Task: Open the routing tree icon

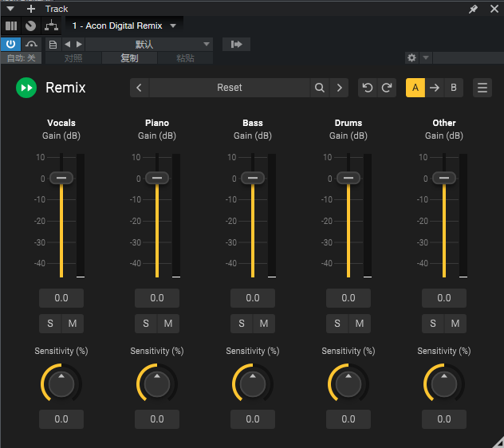Action: pos(51,26)
